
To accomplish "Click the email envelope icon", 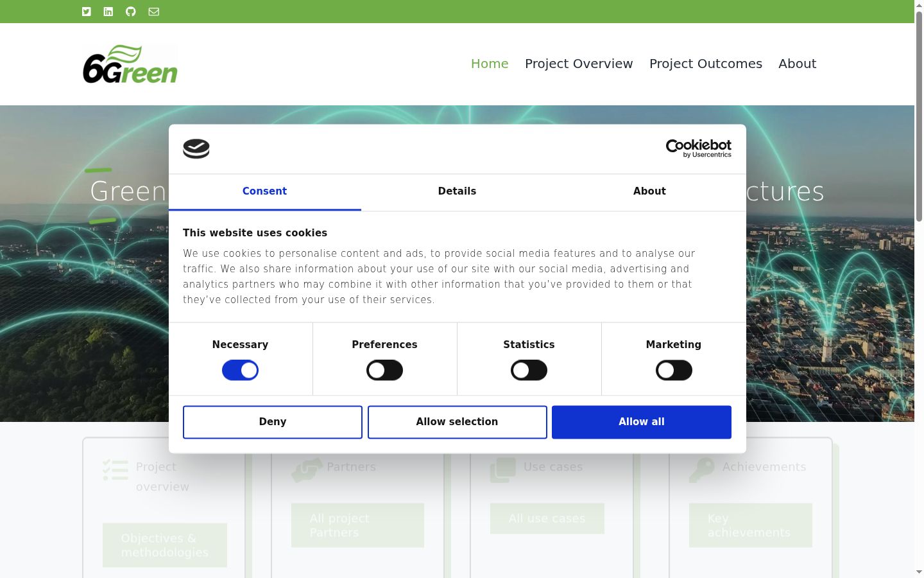I will (154, 12).
